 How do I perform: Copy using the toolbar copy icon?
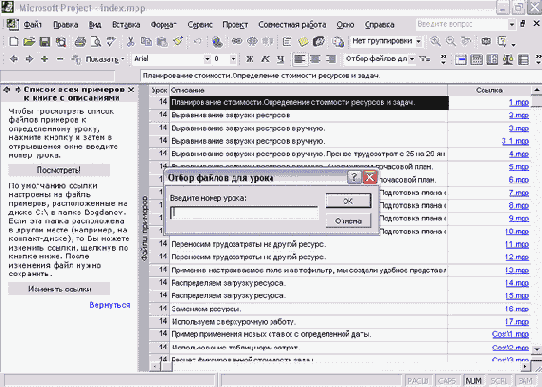coord(146,42)
